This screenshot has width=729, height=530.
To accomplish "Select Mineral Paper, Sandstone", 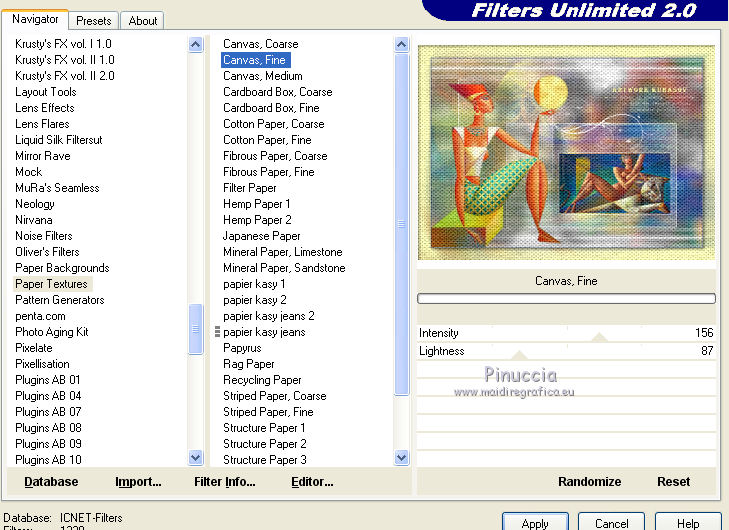I will tap(284, 268).
